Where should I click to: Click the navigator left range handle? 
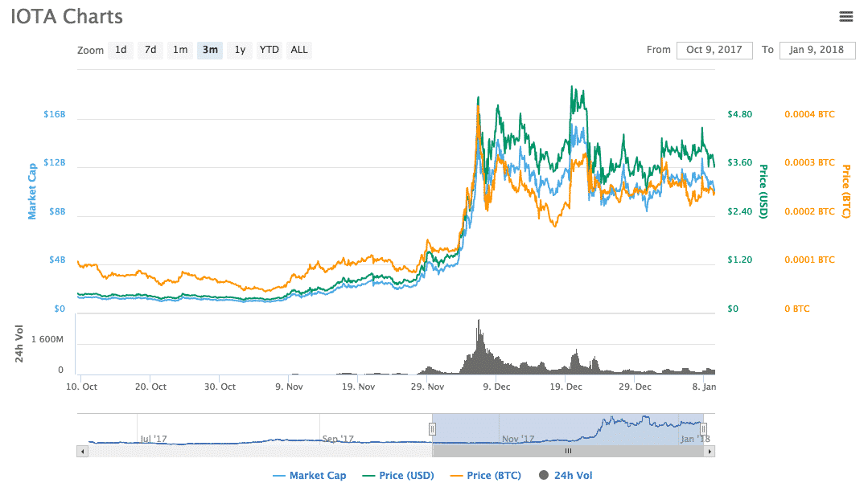pyautogui.click(x=432, y=429)
